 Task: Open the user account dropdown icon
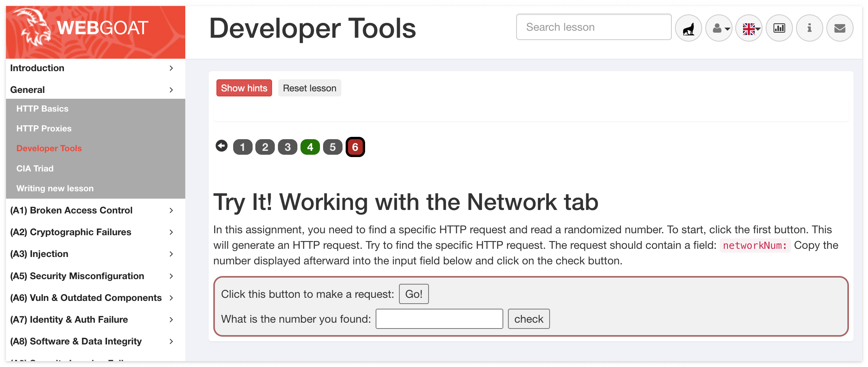[x=719, y=28]
